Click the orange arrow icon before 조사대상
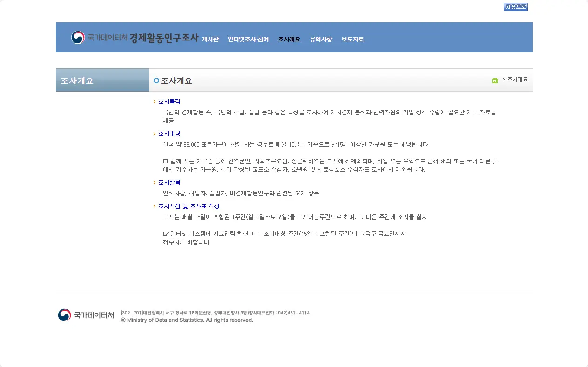The width and height of the screenshot is (588, 367). pyautogui.click(x=155, y=133)
